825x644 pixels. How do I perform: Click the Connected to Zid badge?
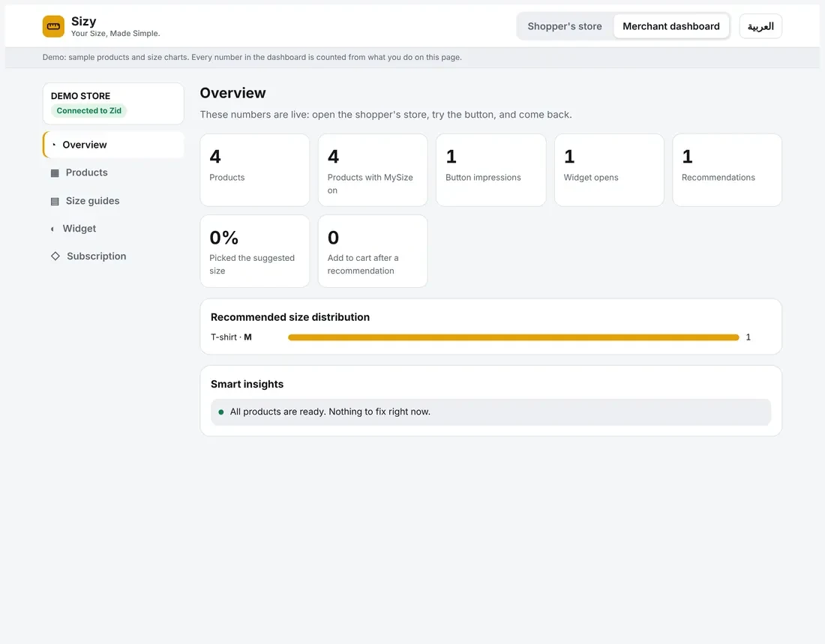pos(89,110)
